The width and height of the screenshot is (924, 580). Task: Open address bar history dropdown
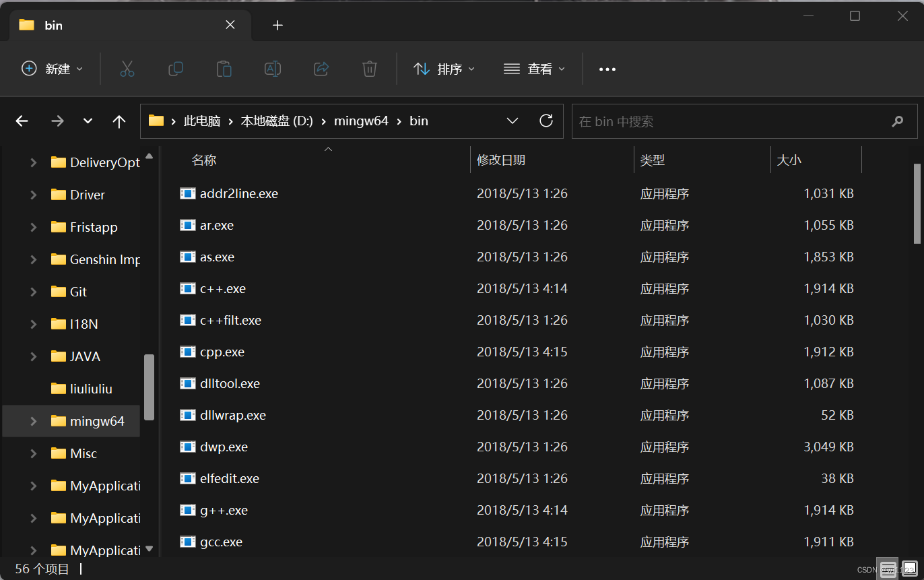(x=513, y=121)
